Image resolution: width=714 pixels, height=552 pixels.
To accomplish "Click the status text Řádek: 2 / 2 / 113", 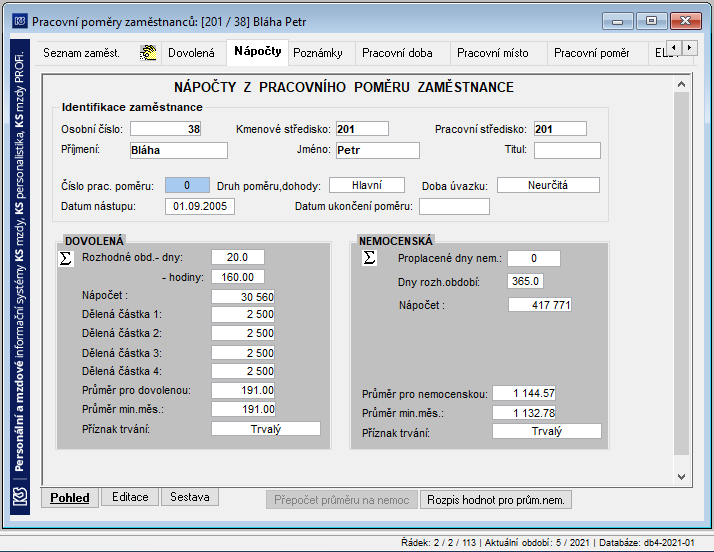I will (x=438, y=543).
